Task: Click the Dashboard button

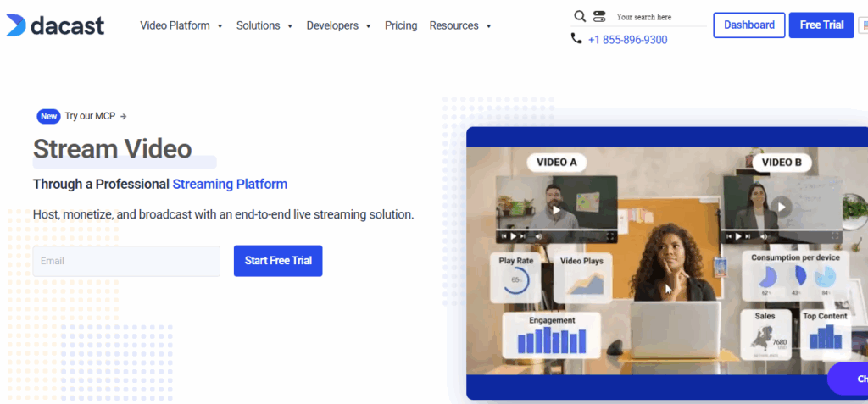Action: tap(748, 25)
